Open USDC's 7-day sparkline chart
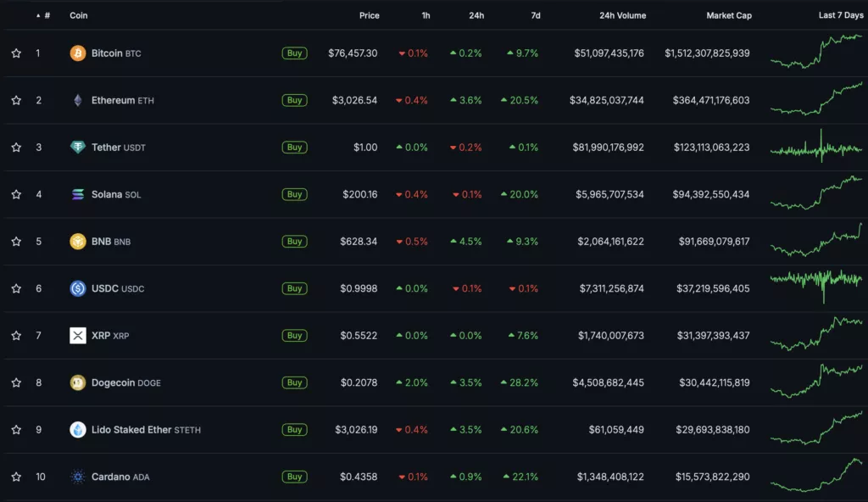The height and width of the screenshot is (502, 868). click(816, 286)
